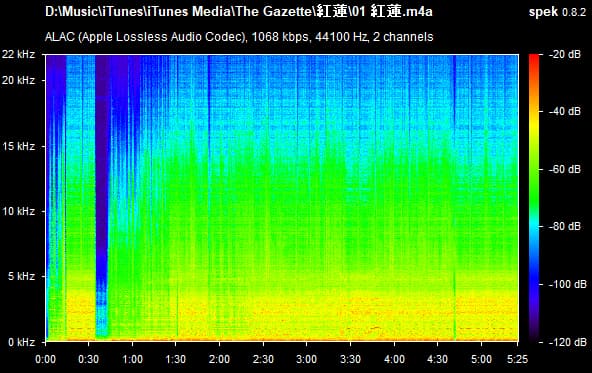The image size is (592, 373).
Task: Click the 5 kHz frequency axis label
Action: click(x=21, y=276)
